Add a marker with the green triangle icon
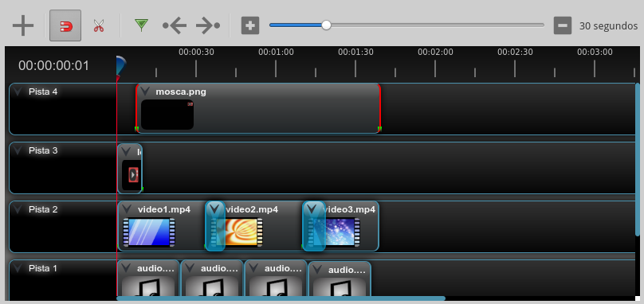 [141, 25]
